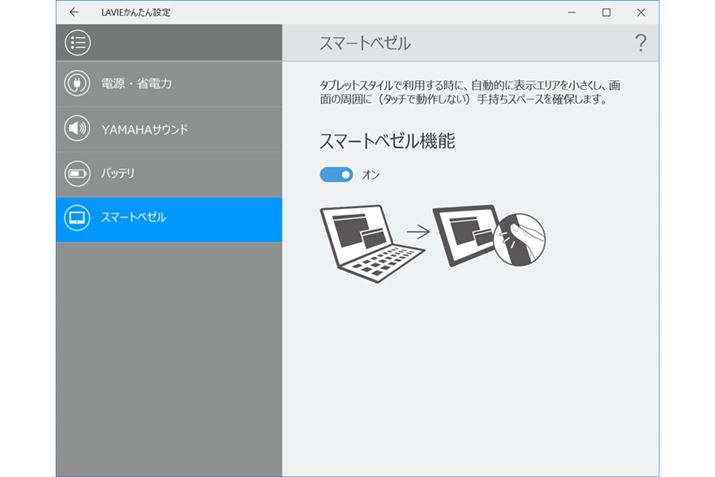Disable the スマートベゼル機能 toggle switch

click(336, 175)
